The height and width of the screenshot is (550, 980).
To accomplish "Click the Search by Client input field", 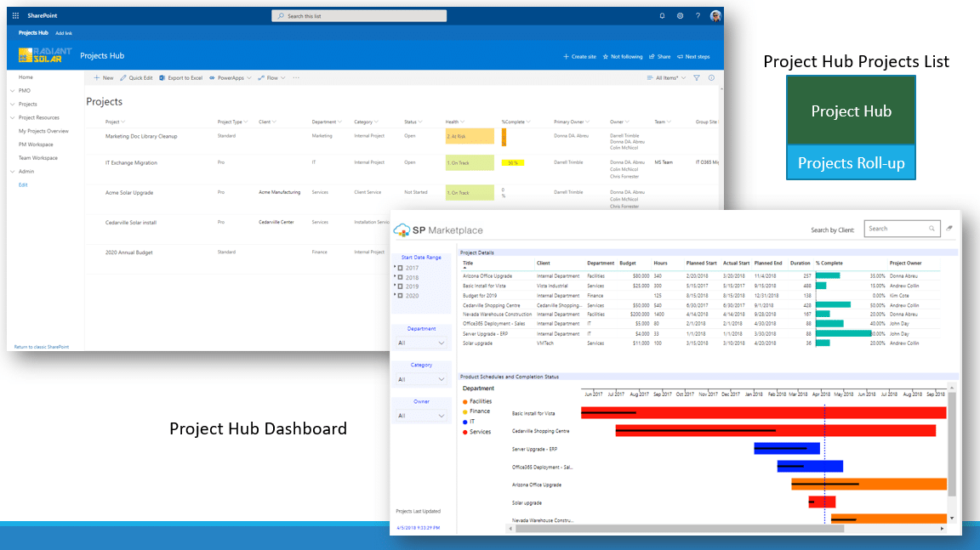I will pyautogui.click(x=902, y=229).
